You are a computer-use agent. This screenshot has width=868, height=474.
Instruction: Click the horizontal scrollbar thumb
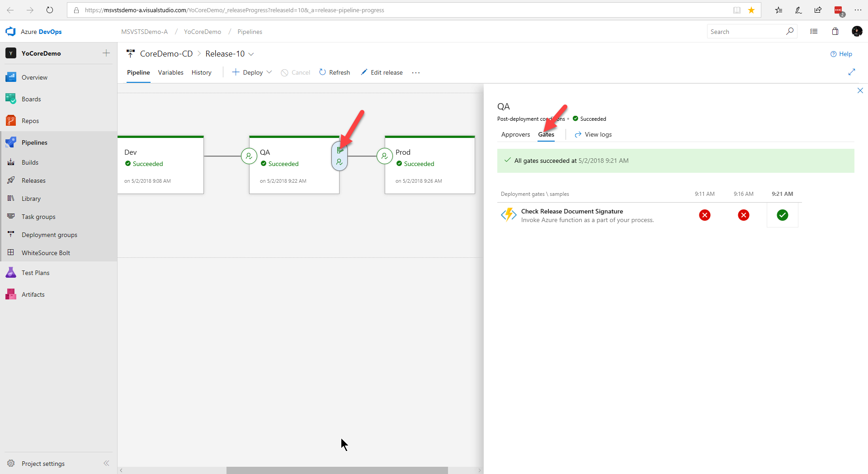[337, 470]
